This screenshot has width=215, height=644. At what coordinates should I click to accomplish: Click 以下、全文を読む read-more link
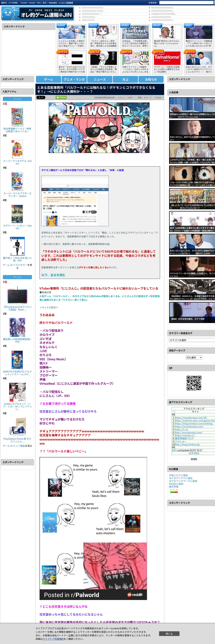pos(53,275)
